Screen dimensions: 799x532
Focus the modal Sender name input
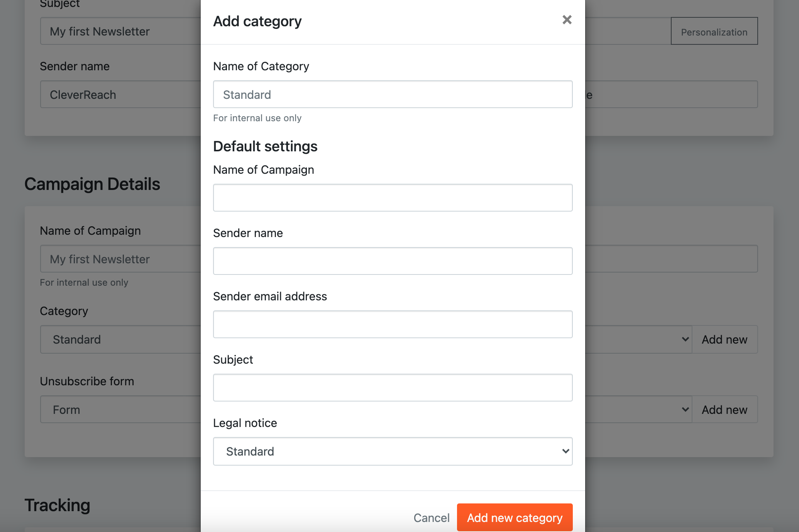[393, 261]
